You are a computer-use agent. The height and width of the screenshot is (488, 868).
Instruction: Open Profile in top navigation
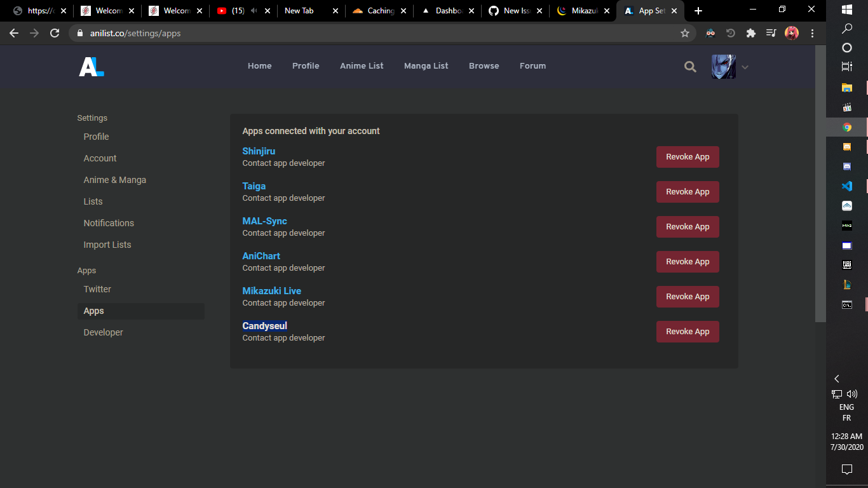(x=306, y=66)
